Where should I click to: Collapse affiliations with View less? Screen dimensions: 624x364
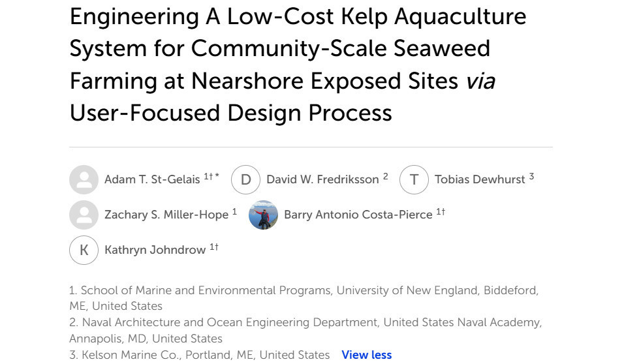pyautogui.click(x=367, y=354)
